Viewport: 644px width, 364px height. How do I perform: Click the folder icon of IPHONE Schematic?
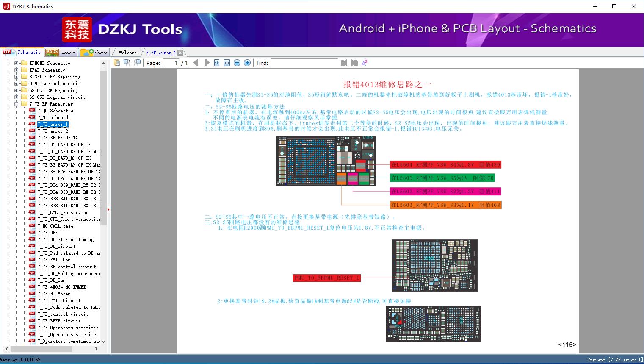24,63
